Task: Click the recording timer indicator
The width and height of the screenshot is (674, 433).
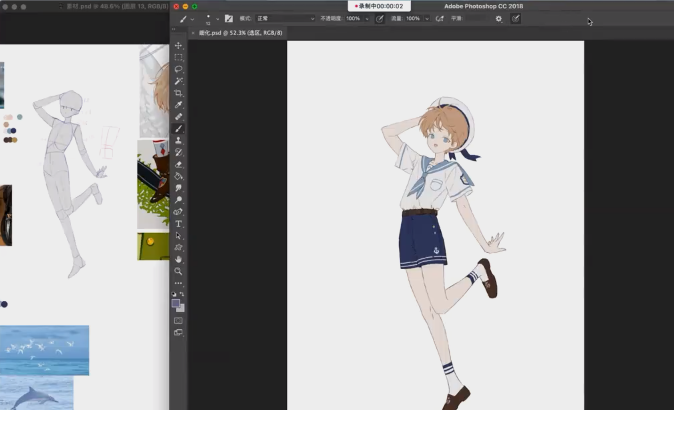Action: click(x=379, y=6)
